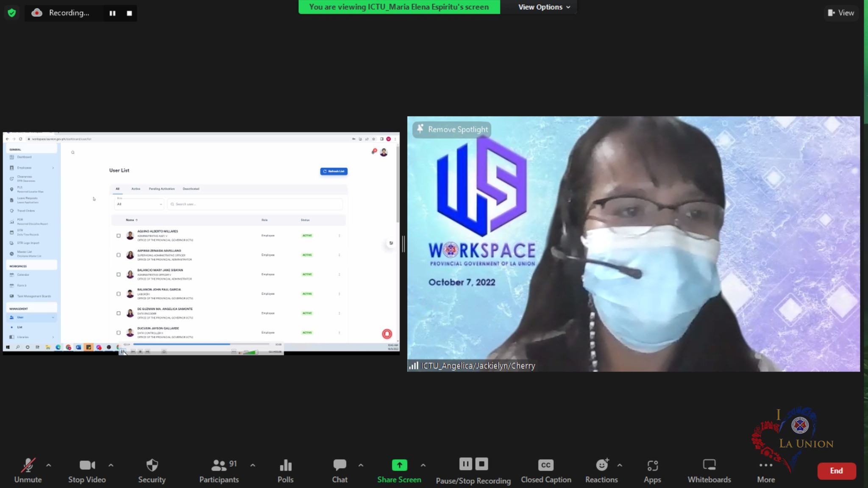868x488 pixels.
Task: Open the View layout menu
Action: point(841,13)
